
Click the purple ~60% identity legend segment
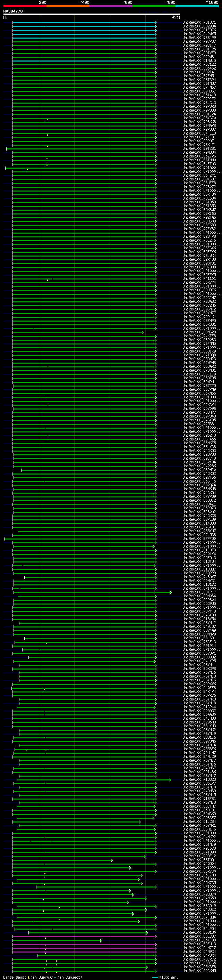[111, 6]
